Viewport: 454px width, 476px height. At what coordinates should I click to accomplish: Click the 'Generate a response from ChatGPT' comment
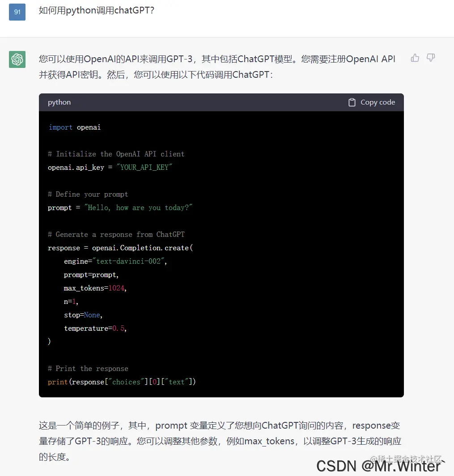tap(116, 234)
